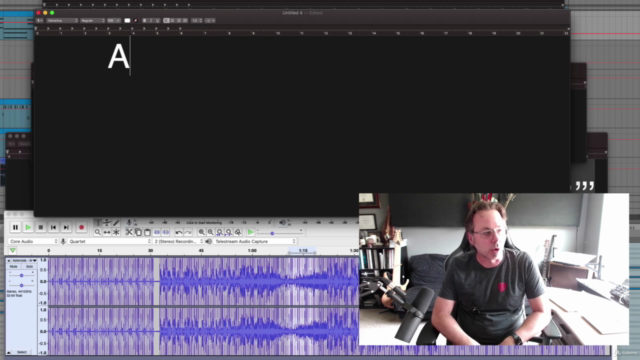Undo the last Audacity edit
The height and width of the screenshot is (360, 640).
[x=179, y=232]
